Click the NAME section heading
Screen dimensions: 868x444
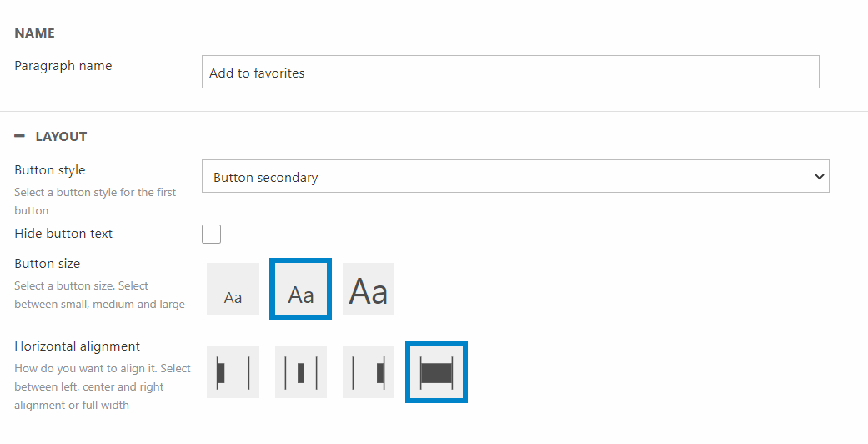pos(34,33)
